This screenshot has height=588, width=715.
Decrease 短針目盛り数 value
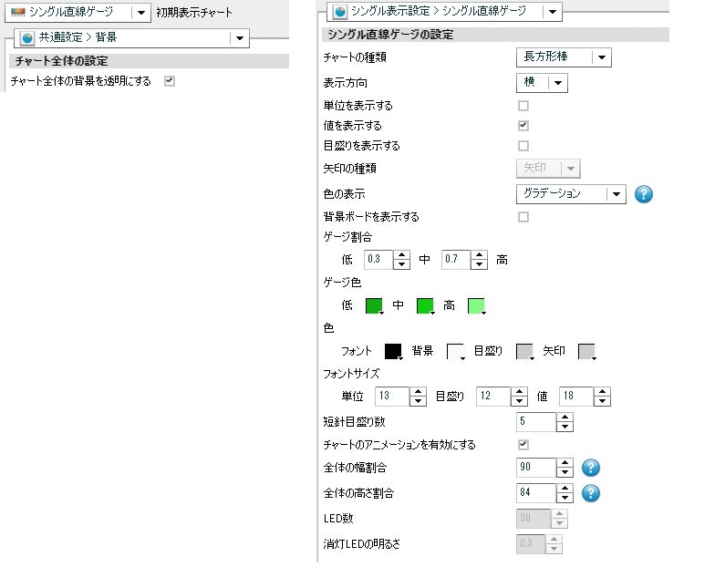point(565,427)
